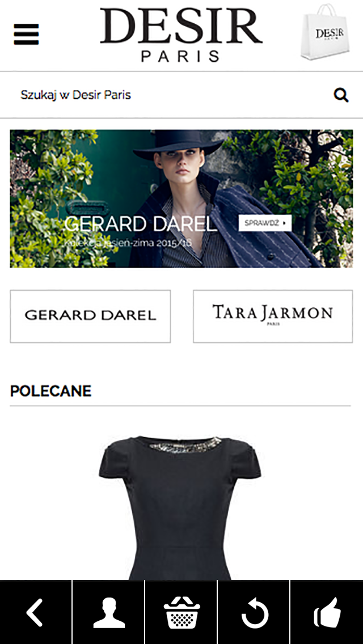Select the black dress product image

click(x=180, y=507)
